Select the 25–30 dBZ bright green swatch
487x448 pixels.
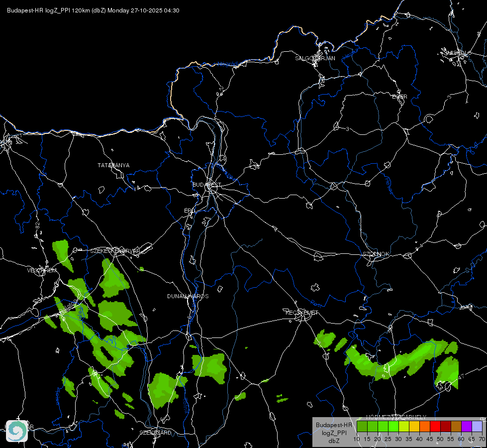pos(393,426)
